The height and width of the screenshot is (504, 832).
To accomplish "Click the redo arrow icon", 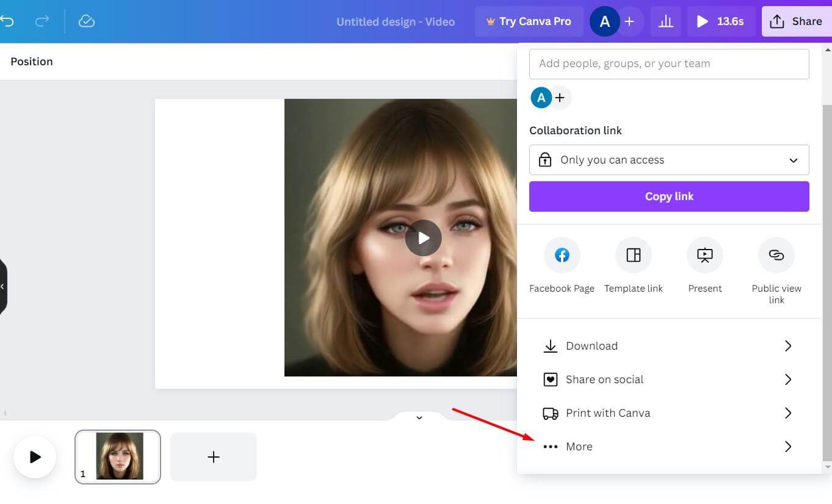I will [x=42, y=22].
